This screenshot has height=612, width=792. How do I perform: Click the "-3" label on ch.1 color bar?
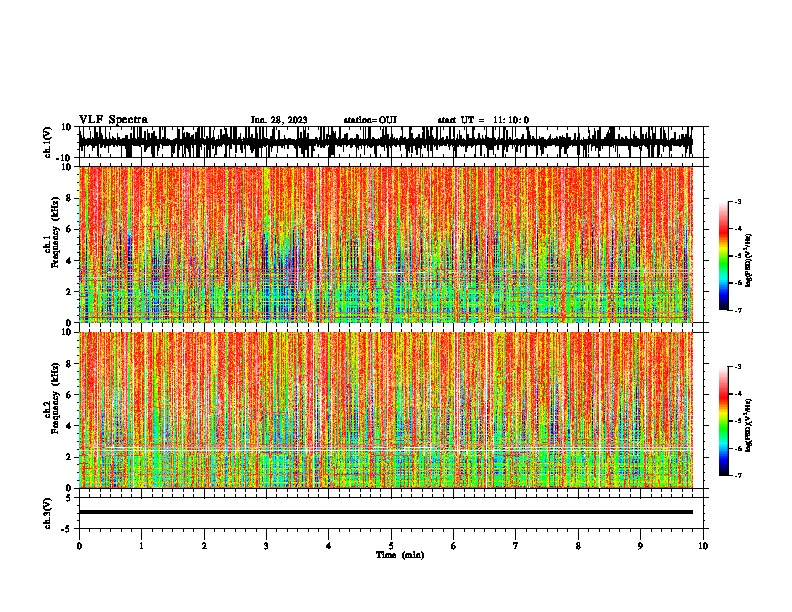click(738, 201)
